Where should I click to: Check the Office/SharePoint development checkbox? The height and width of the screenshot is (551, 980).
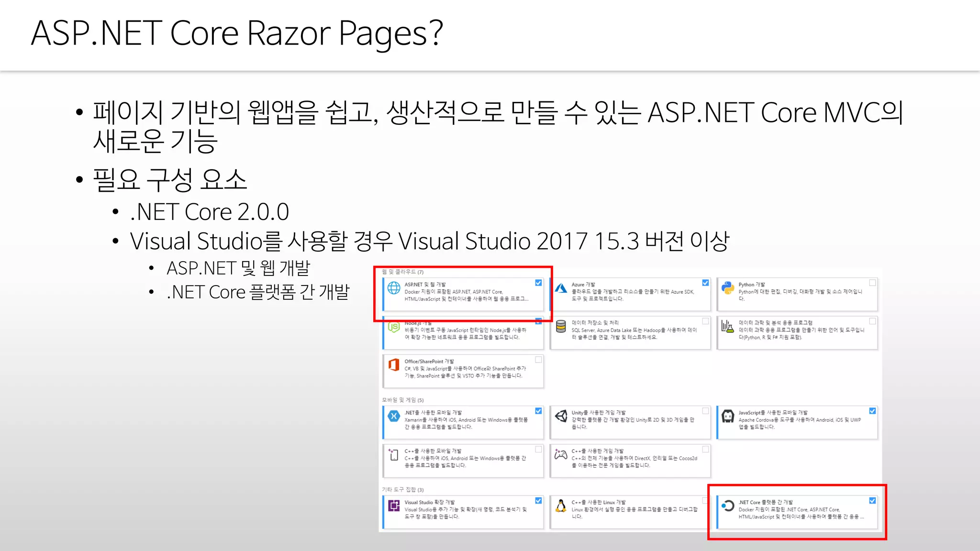coord(538,360)
